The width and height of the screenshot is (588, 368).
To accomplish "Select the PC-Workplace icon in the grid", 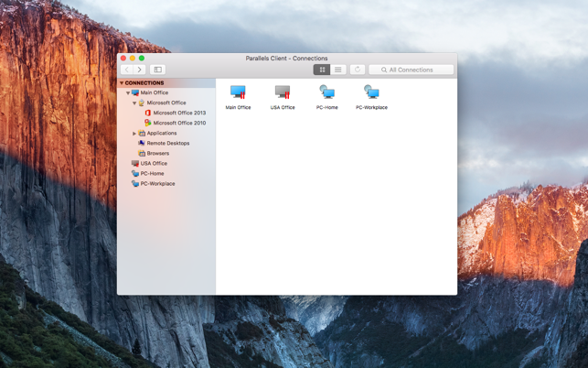I will coord(371,92).
